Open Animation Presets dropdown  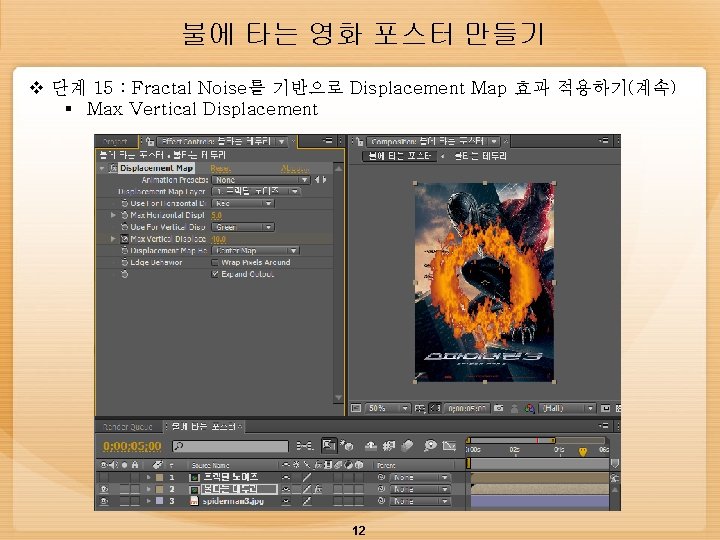tap(261, 180)
